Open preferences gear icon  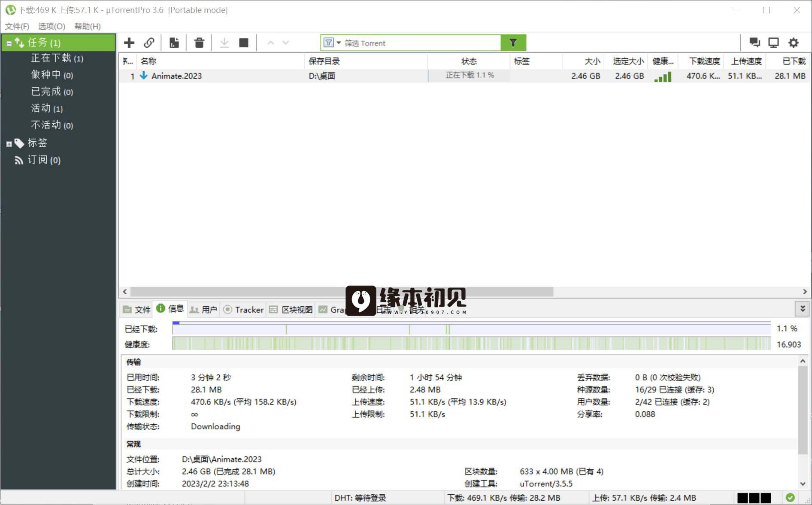pyautogui.click(x=794, y=43)
